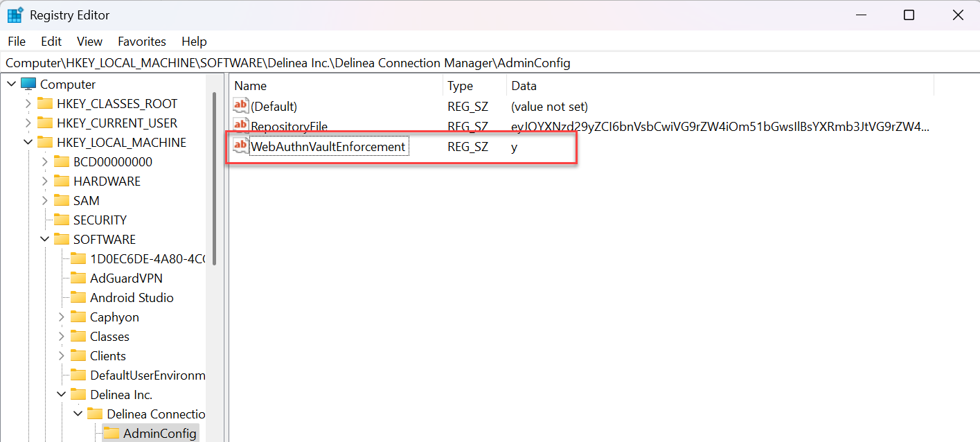Screen dimensions: 980x442
Task: Expand the Caphyon key
Action: pos(61,317)
